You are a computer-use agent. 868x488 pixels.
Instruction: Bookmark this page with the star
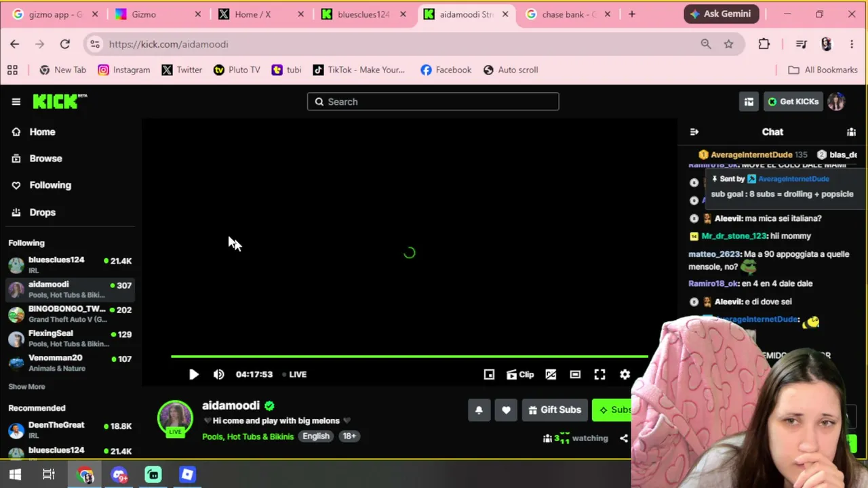point(728,44)
